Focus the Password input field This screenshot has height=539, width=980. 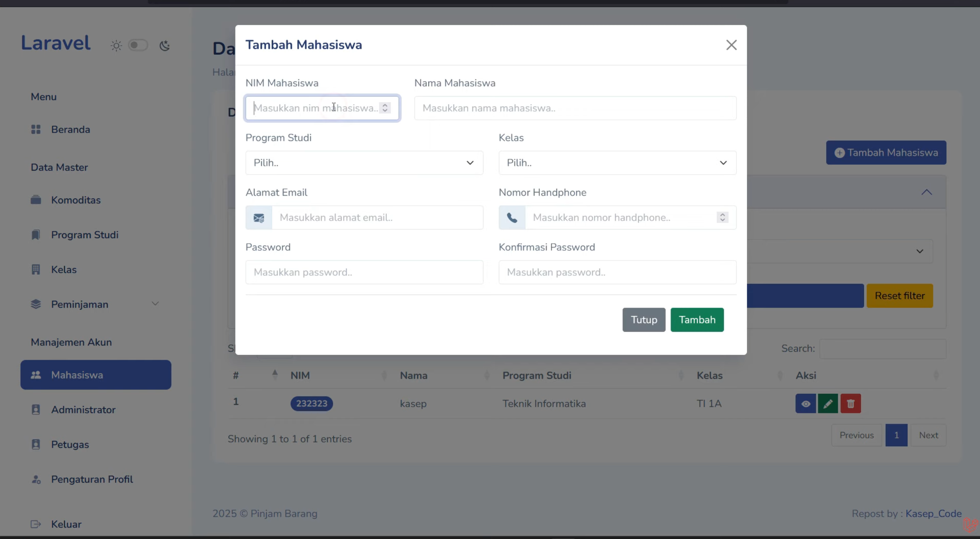click(x=364, y=272)
